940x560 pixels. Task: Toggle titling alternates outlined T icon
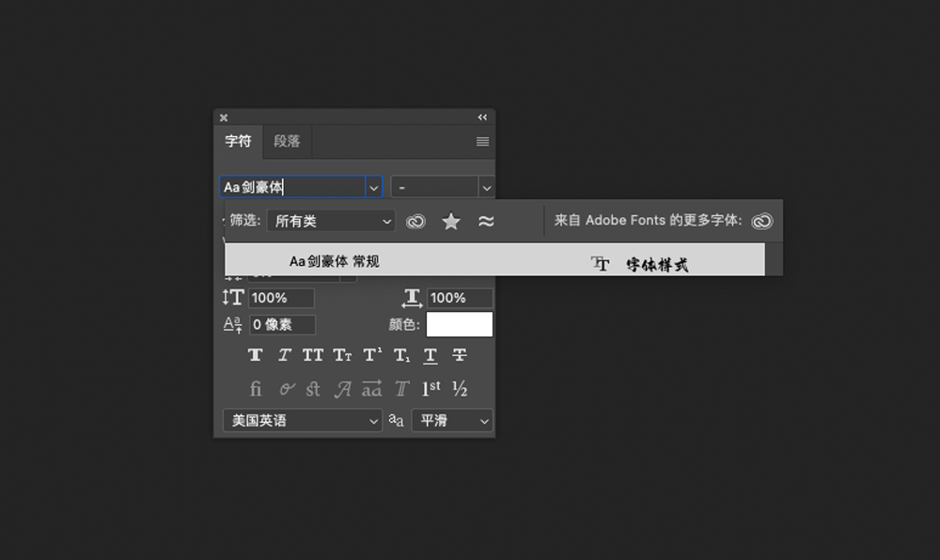401,389
